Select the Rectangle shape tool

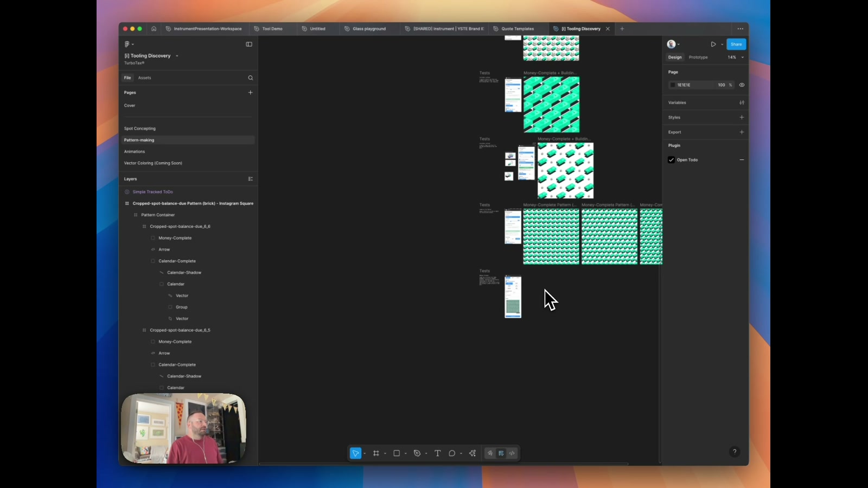[397, 453]
